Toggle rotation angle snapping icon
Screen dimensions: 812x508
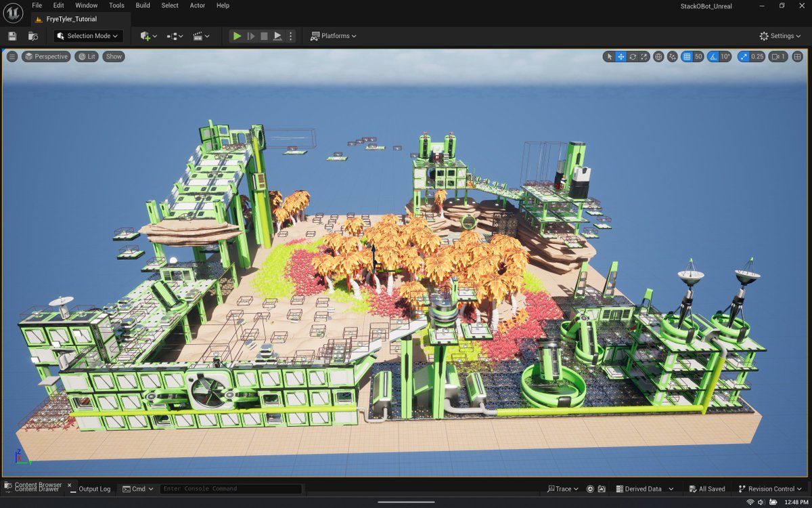point(714,56)
